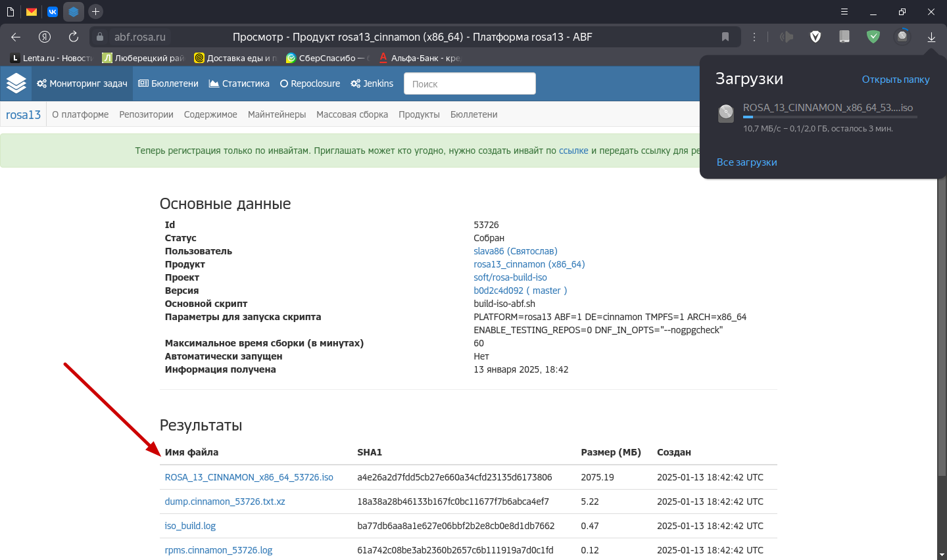Open the Gmail pinned tab
Viewport: 947px width, 560px height.
[x=31, y=12]
